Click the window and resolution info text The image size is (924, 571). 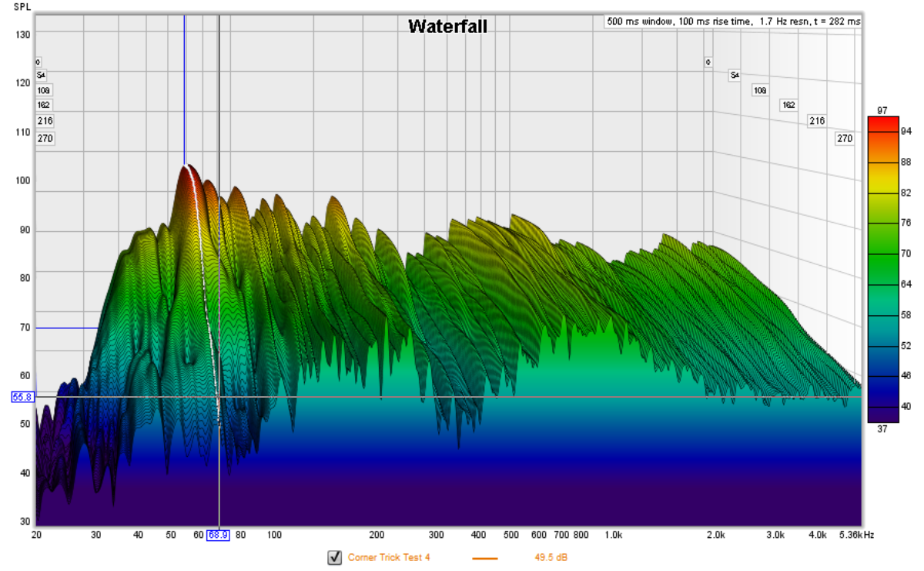(x=733, y=22)
